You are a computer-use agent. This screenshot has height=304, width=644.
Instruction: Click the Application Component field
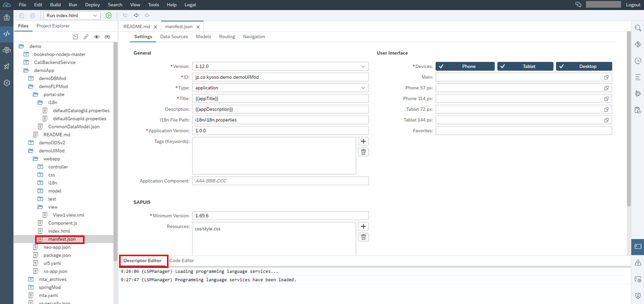coord(281,181)
